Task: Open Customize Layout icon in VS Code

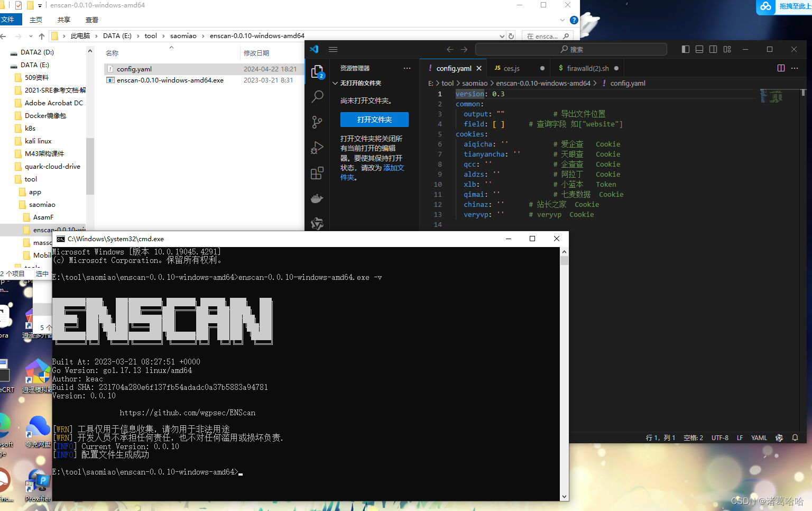Action: 727,49
